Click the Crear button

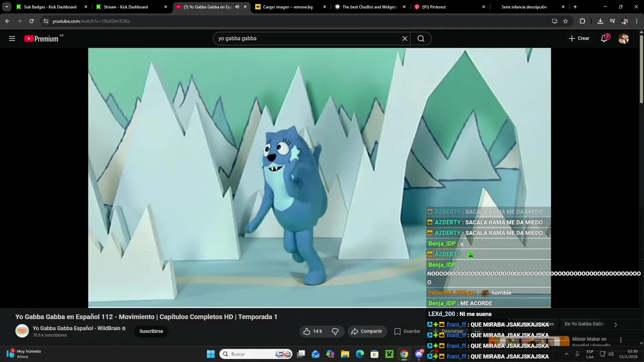click(x=579, y=39)
